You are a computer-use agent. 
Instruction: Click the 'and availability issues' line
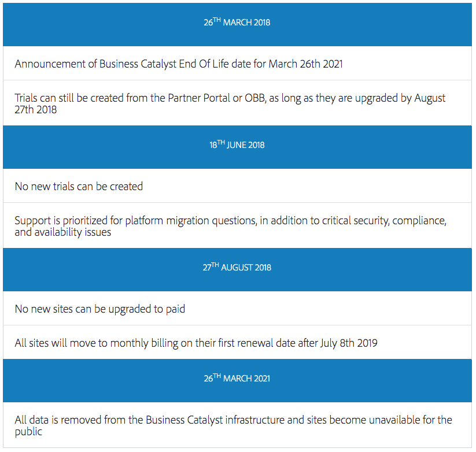click(x=63, y=232)
